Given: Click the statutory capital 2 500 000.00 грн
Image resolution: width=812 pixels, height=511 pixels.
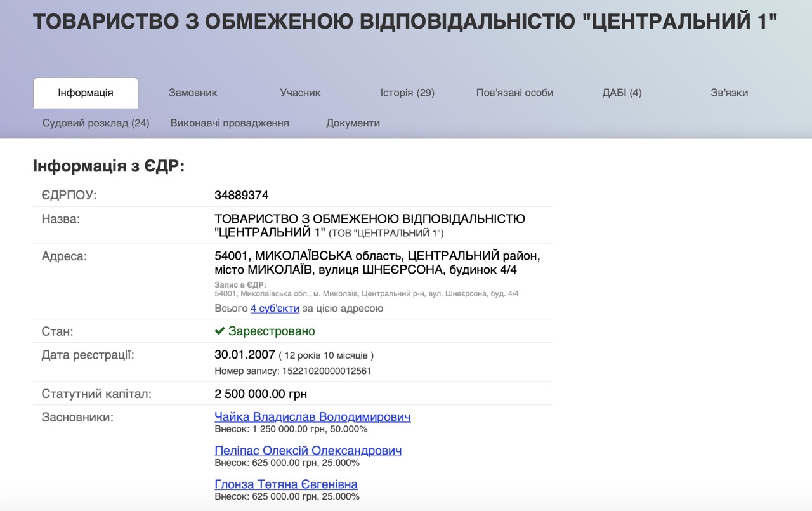Looking at the screenshot, I should click(x=261, y=394).
